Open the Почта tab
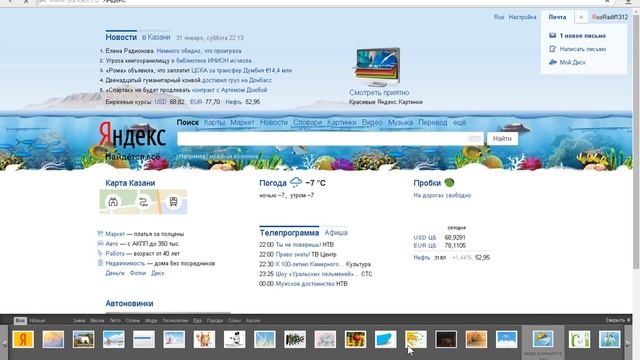The width and height of the screenshot is (640, 360). tap(557, 17)
